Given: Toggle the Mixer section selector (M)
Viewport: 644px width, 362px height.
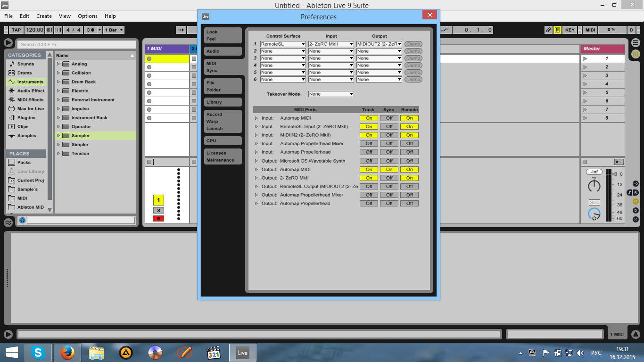Looking at the screenshot, I should pos(636,201).
